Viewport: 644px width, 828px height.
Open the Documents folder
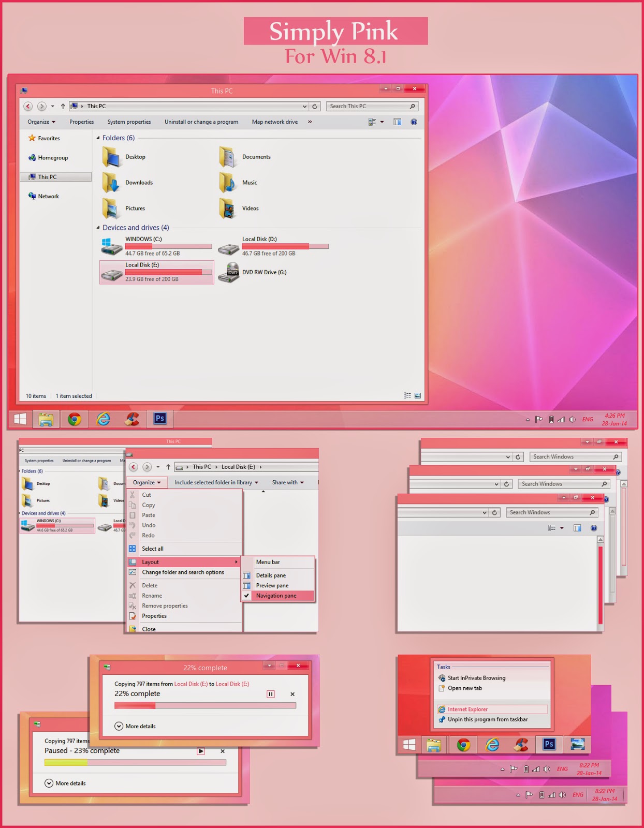[244, 157]
